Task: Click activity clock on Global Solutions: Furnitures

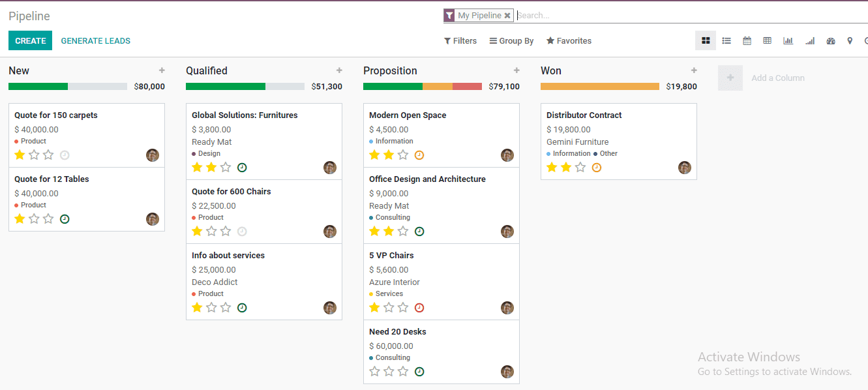Action: (242, 168)
